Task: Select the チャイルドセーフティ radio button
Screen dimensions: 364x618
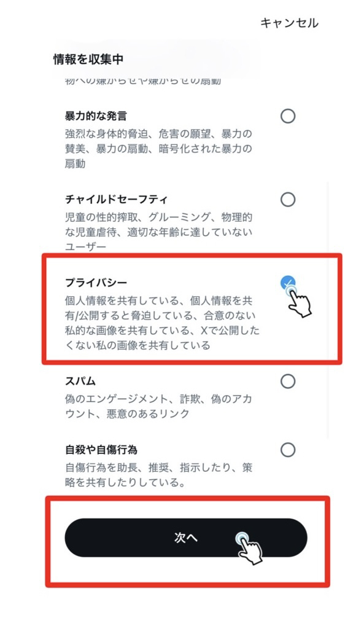Action: coord(288,200)
